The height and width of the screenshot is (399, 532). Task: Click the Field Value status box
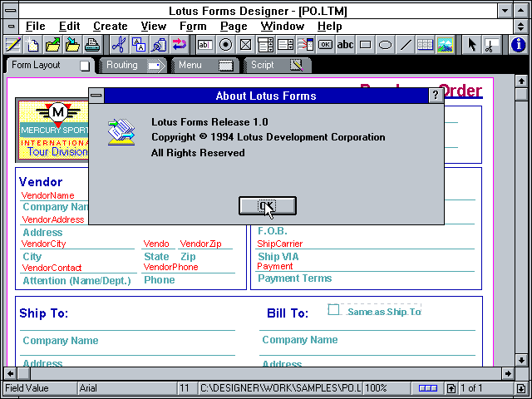(x=40, y=388)
